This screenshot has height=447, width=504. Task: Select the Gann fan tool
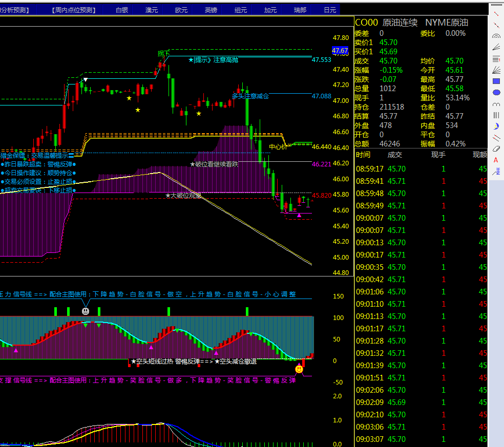point(496,70)
